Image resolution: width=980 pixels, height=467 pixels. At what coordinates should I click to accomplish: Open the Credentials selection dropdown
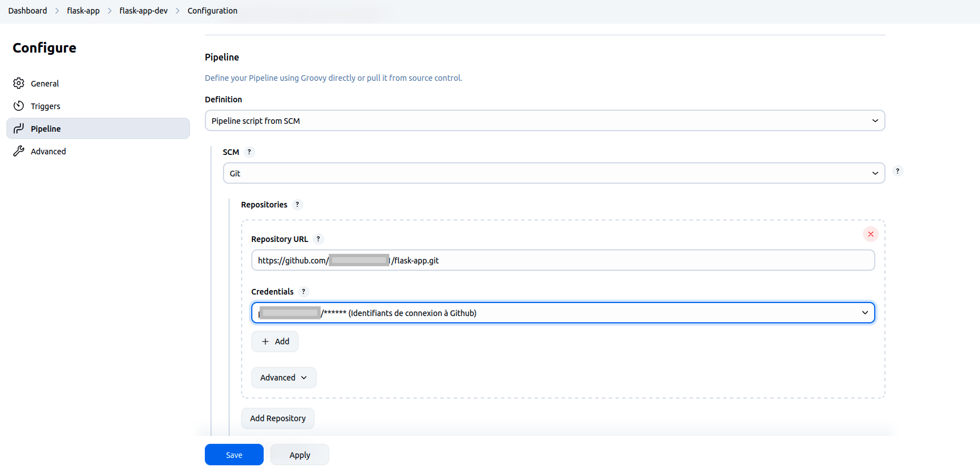point(563,313)
